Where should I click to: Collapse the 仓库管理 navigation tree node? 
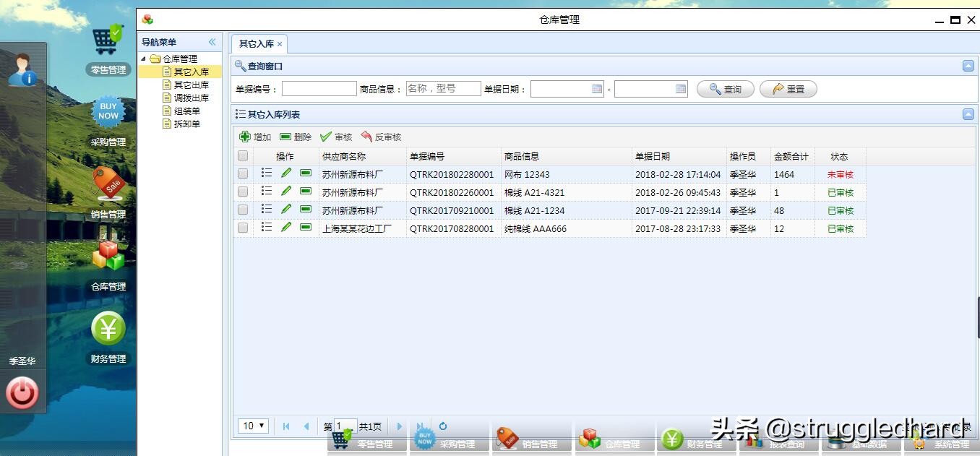142,58
